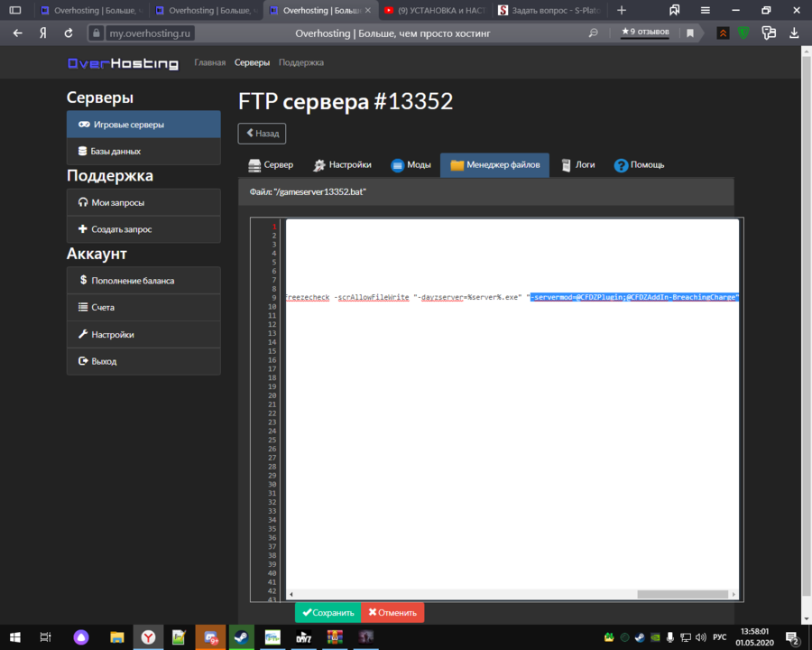Click Выход to log out
Screen dimensions: 812x650
point(143,361)
